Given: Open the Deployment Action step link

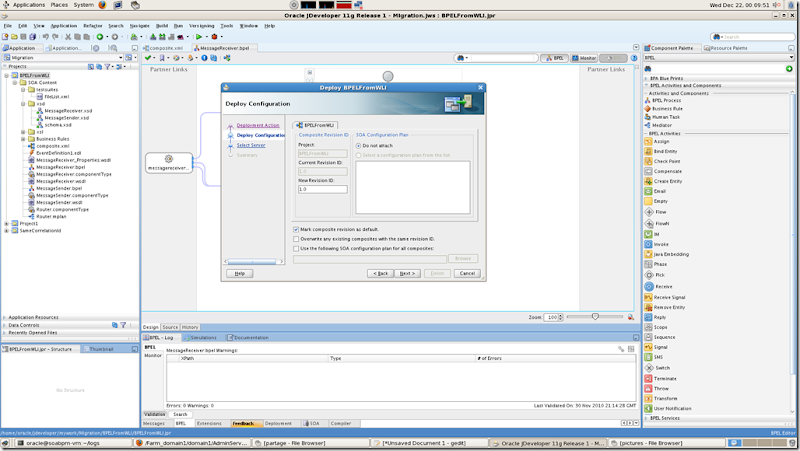Looking at the screenshot, I should click(x=258, y=126).
